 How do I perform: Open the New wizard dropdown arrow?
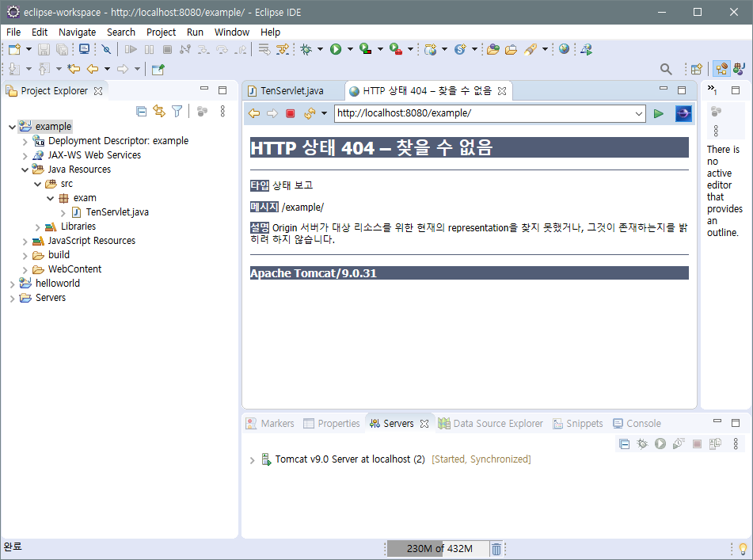pyautogui.click(x=29, y=49)
